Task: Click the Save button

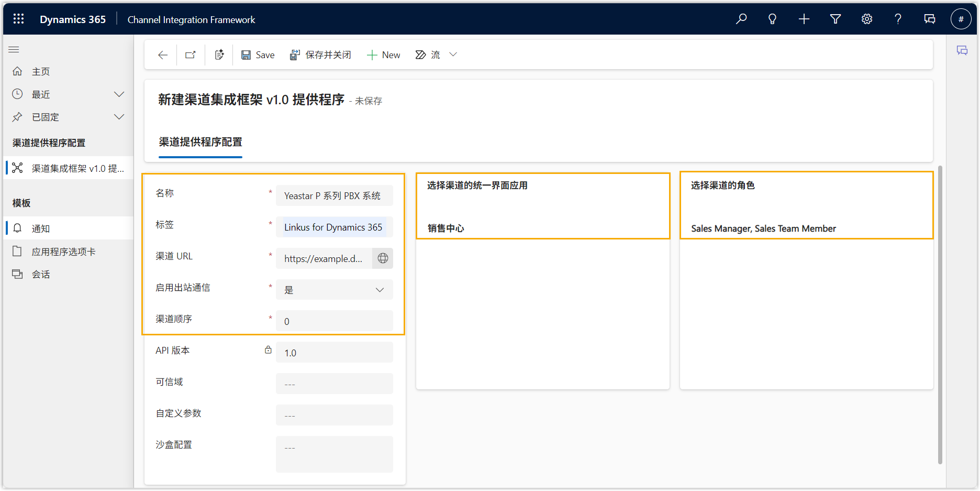Action: [x=258, y=55]
